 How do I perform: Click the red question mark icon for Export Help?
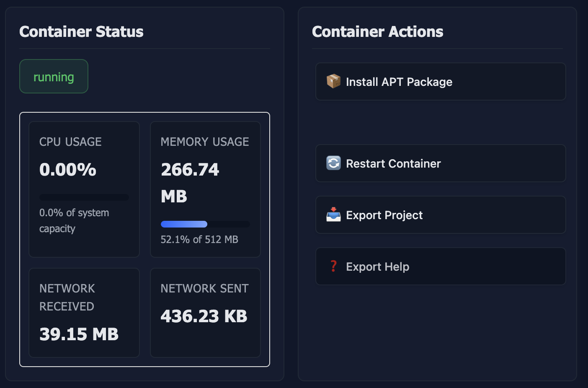tap(333, 266)
